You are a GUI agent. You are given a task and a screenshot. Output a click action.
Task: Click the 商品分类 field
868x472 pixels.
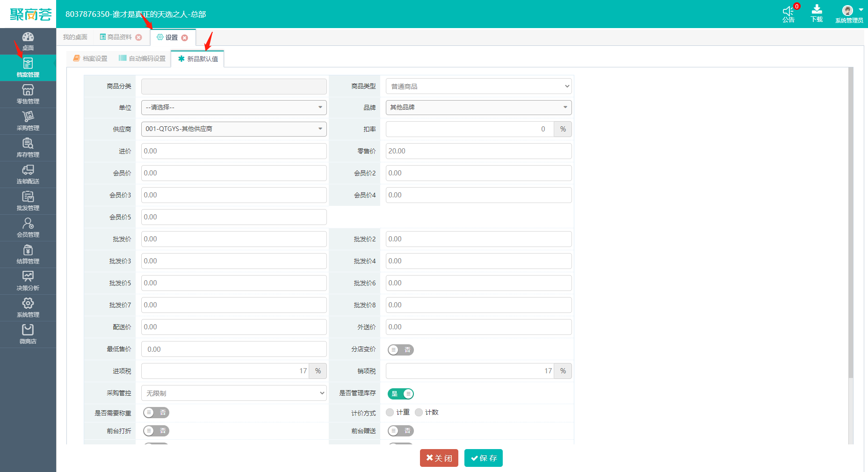[234, 87]
